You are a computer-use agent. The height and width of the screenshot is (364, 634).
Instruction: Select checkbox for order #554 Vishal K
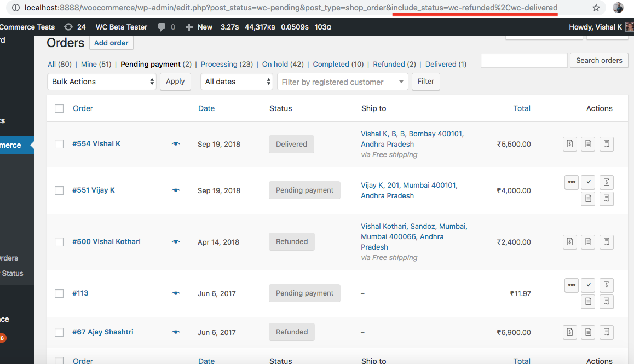tap(59, 144)
